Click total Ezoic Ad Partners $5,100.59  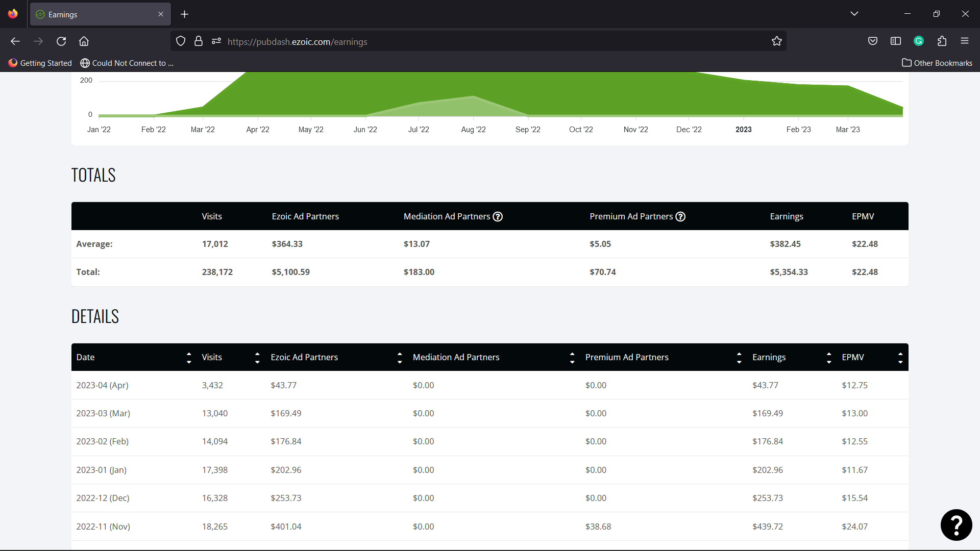290,272
